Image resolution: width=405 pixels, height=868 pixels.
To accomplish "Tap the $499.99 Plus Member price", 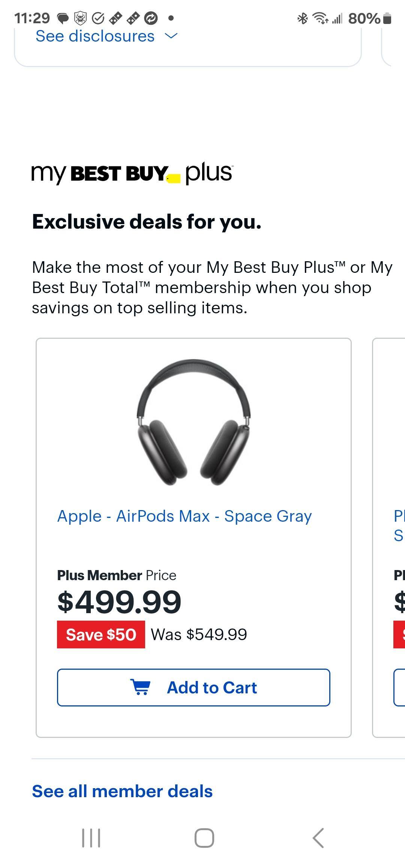I will [119, 602].
